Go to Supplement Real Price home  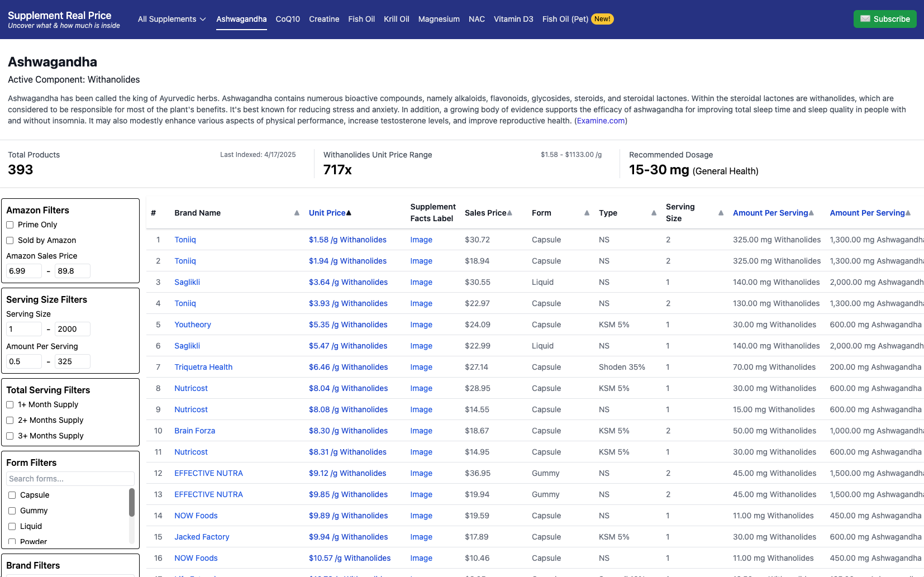(x=64, y=20)
